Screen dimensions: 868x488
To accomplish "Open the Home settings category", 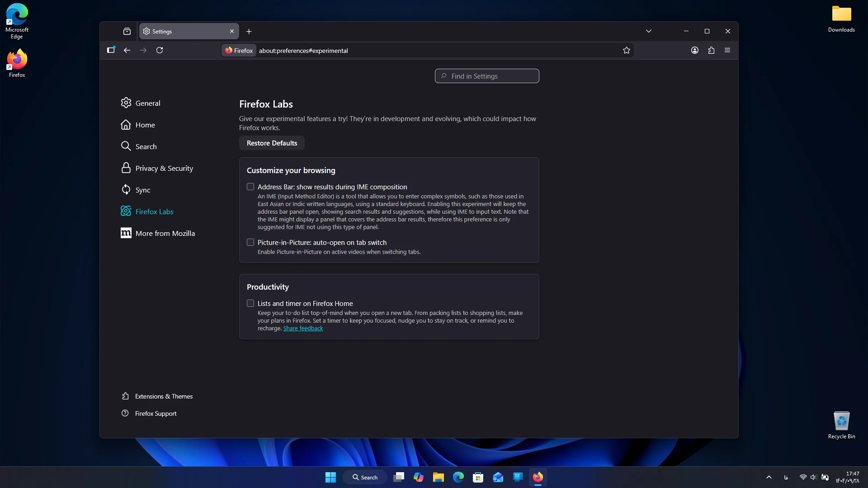I will click(x=138, y=125).
